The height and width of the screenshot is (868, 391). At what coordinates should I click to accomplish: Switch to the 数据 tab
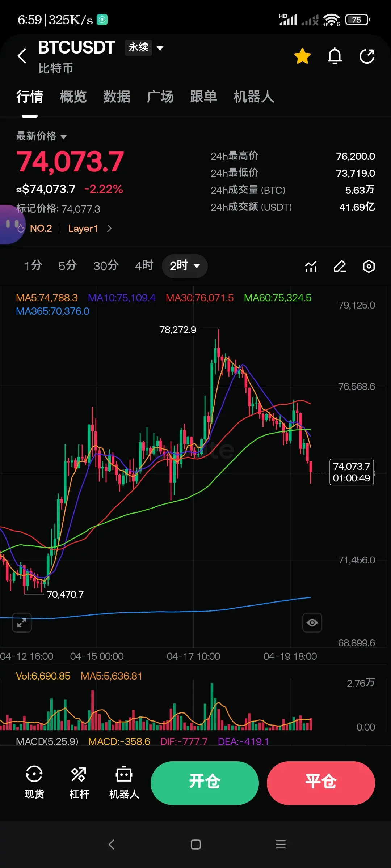[117, 97]
